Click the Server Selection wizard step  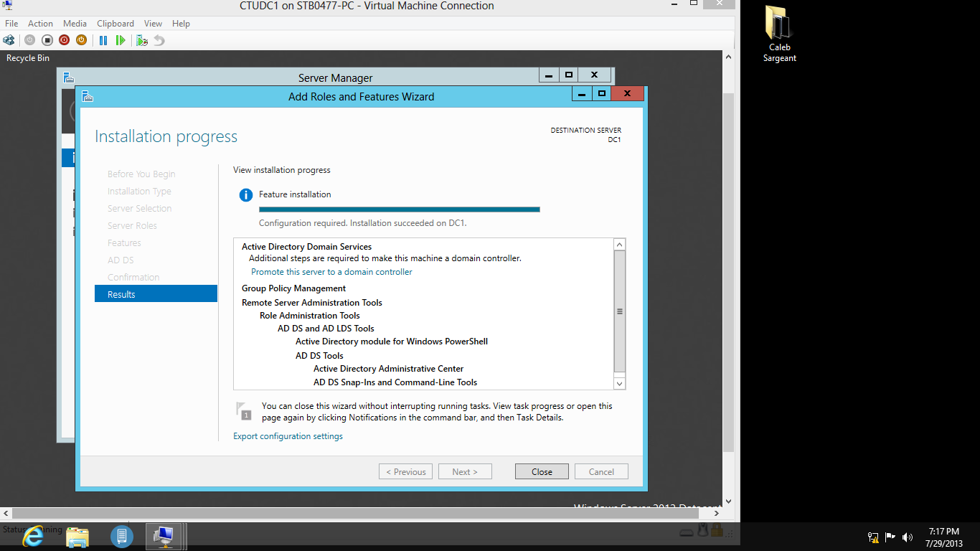coord(140,209)
